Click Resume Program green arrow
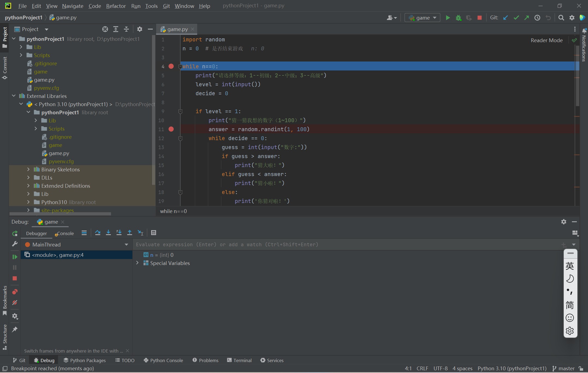 tap(15, 257)
